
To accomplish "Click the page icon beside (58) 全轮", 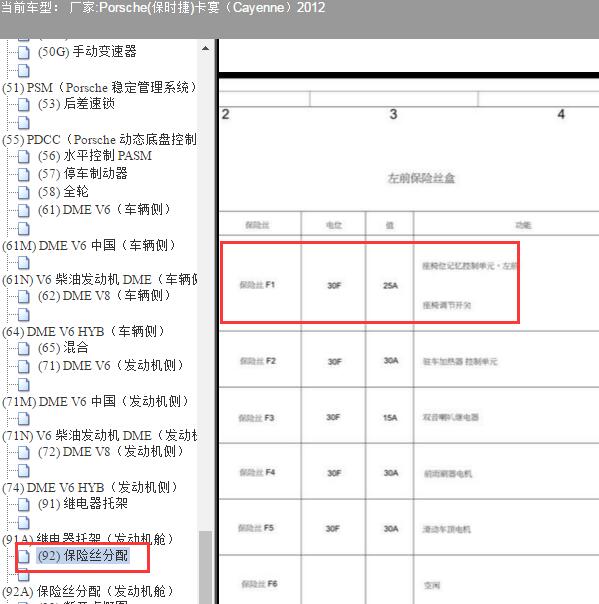I will pyautogui.click(x=23, y=192).
